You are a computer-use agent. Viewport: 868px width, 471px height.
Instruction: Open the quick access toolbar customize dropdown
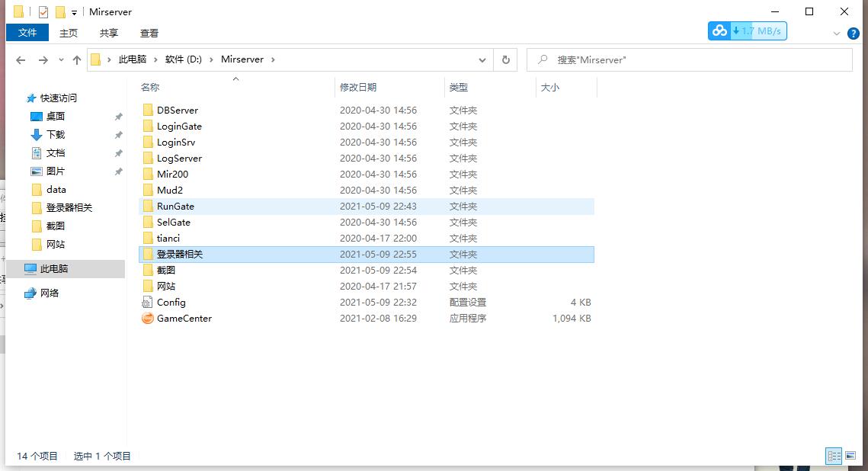point(74,12)
